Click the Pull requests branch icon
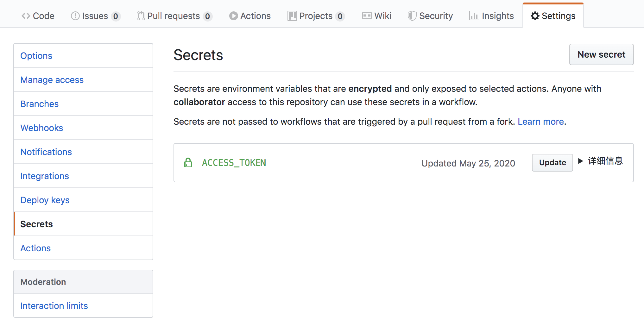Viewport: 644px width, 326px height. click(141, 16)
